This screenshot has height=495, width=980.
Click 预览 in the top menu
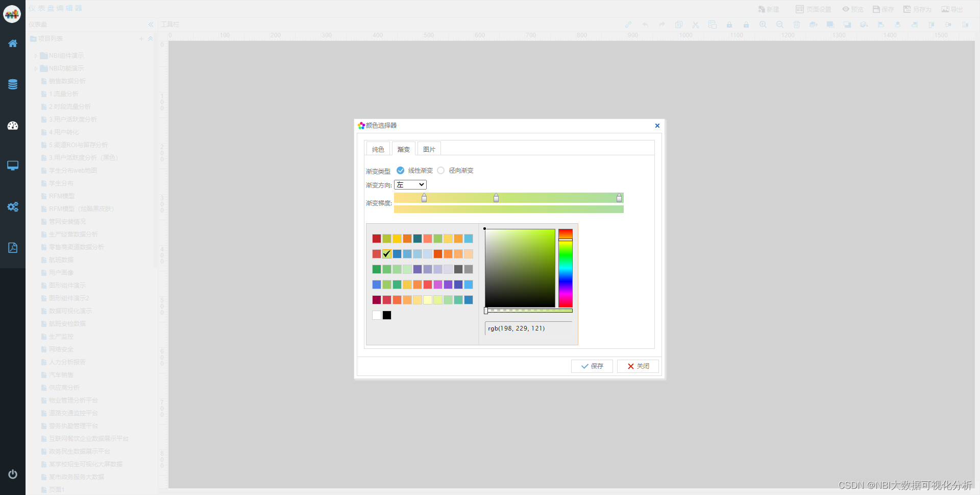(852, 10)
